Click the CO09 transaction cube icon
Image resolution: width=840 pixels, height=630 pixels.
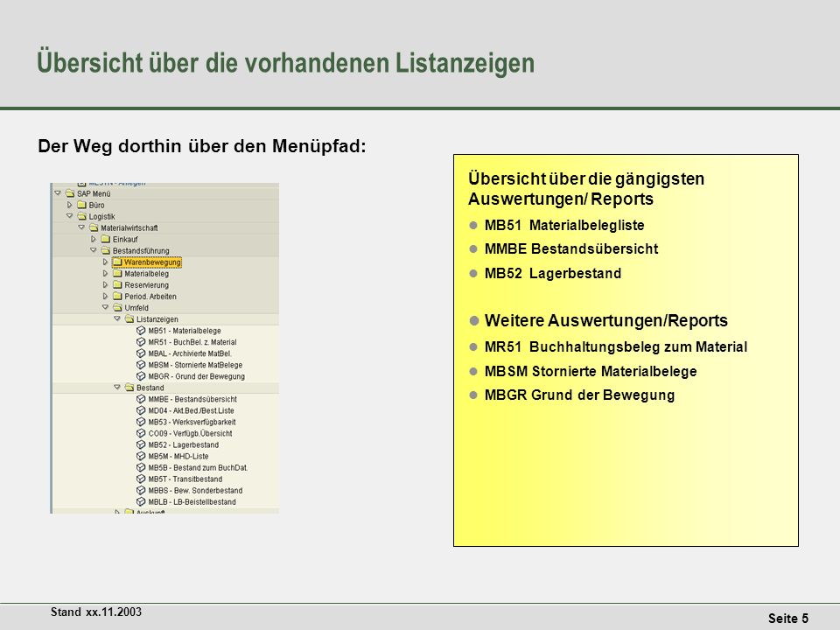[x=141, y=433]
